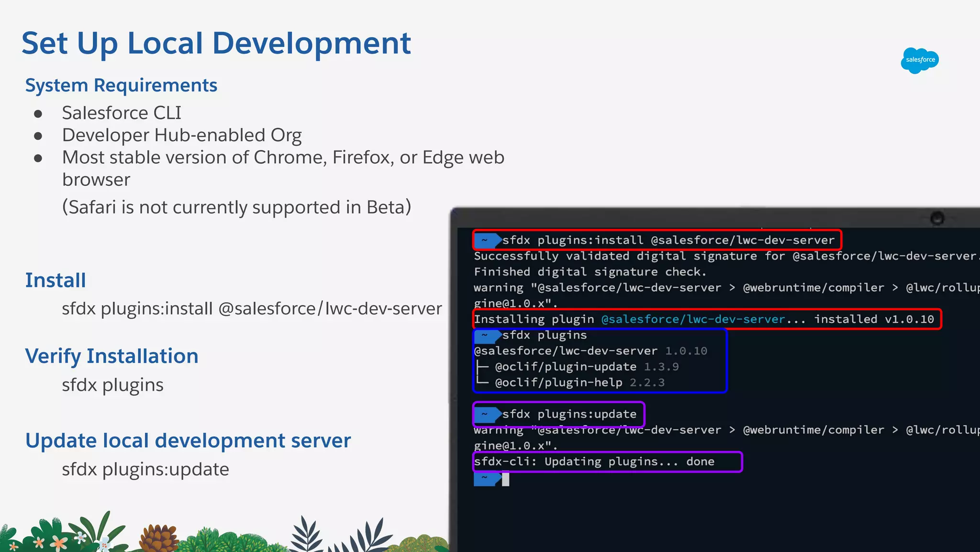Click the Developer Hub-enabled Org bullet text
980x552 pixels.
[182, 135]
